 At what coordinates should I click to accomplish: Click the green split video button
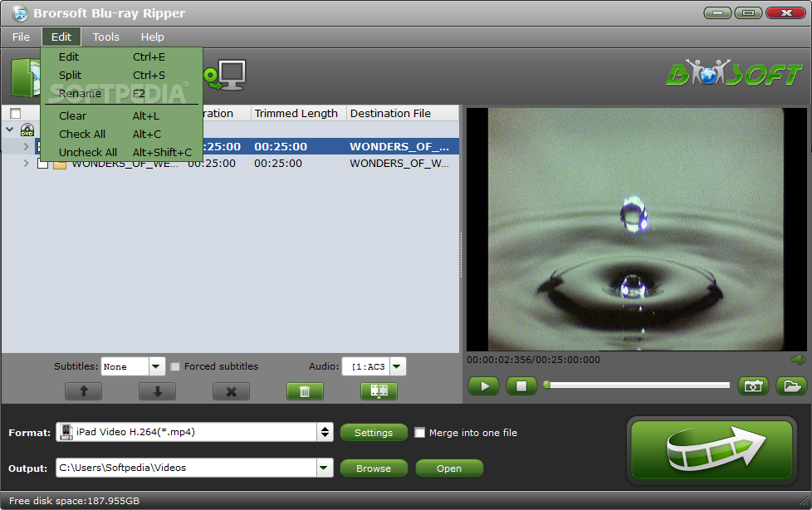point(379,391)
